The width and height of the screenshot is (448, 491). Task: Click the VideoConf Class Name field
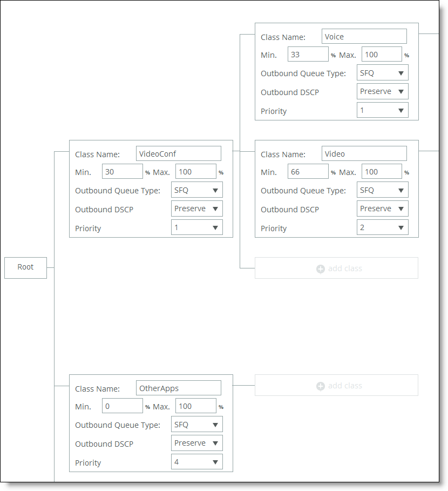(178, 153)
